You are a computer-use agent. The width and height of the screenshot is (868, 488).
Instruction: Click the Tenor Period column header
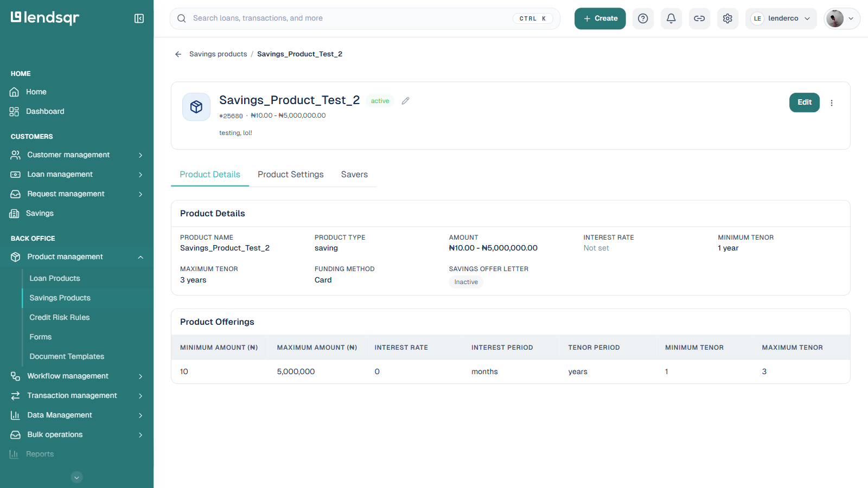click(x=593, y=348)
